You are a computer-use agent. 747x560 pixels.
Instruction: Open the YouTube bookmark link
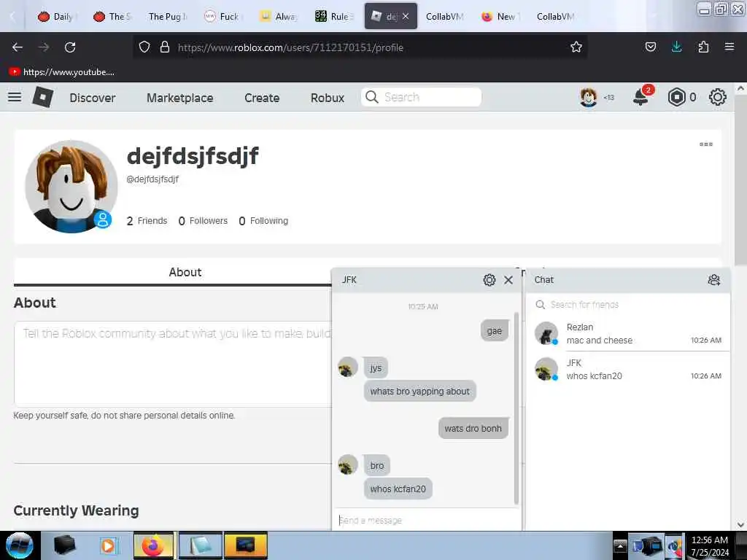point(62,72)
